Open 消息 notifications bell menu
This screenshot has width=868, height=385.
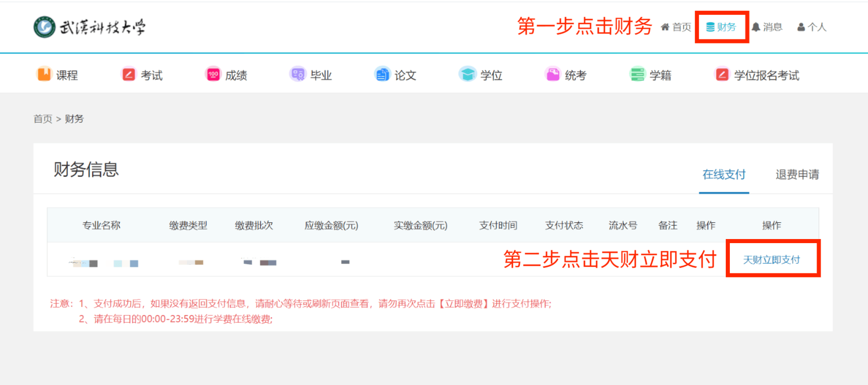[767, 27]
